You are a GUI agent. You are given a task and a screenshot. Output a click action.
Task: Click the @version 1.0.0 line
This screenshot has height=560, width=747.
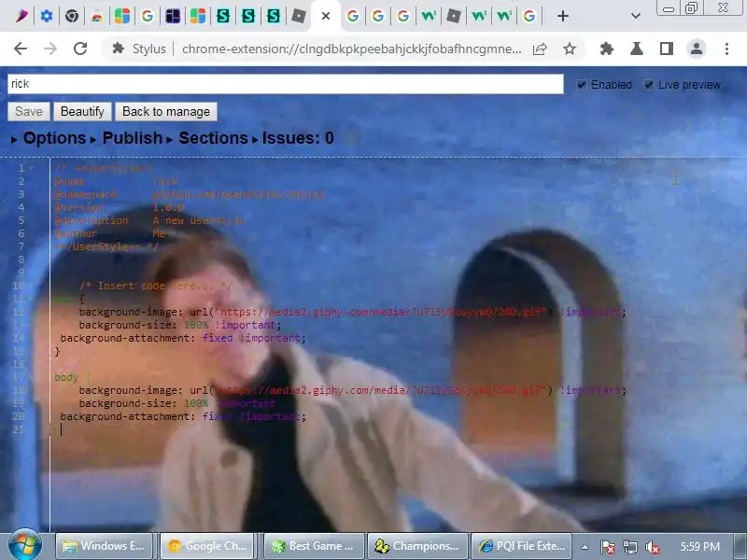coord(120,207)
